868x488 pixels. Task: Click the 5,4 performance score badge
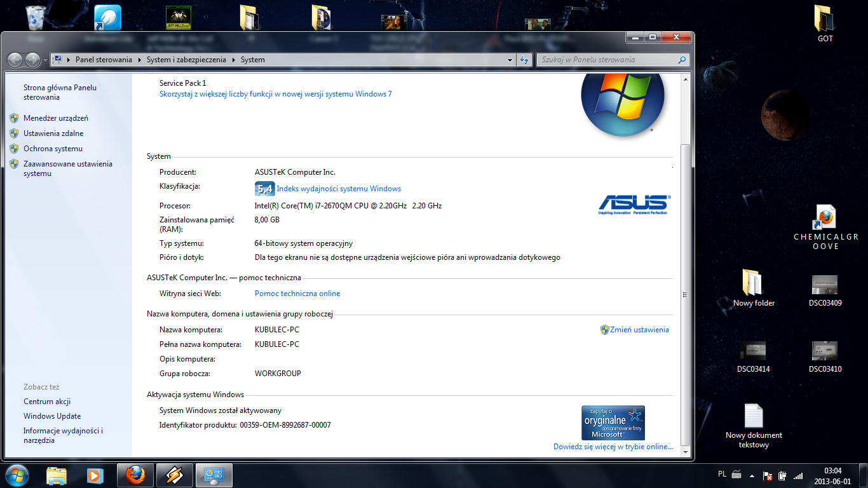tap(264, 189)
